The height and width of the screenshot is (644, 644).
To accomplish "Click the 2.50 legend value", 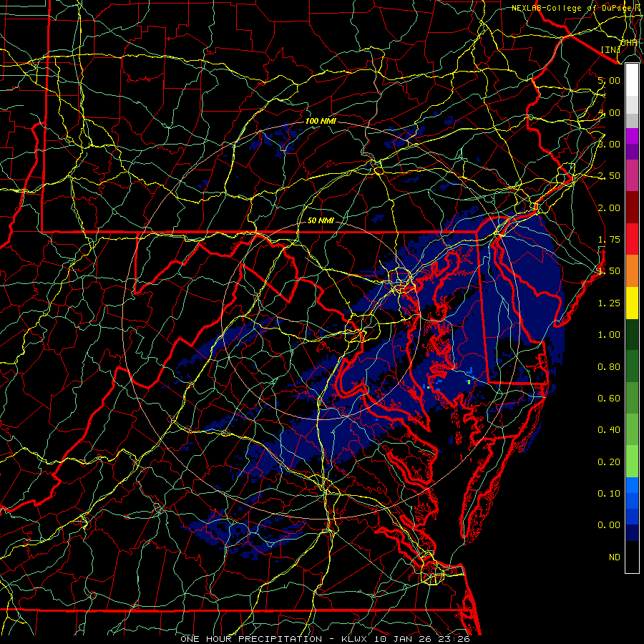I will (609, 176).
